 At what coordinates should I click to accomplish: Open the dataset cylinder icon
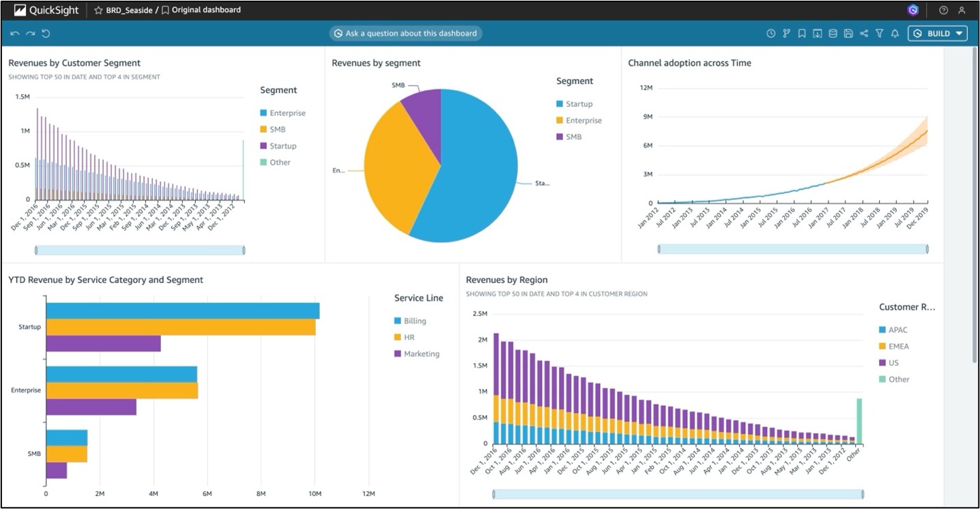833,33
